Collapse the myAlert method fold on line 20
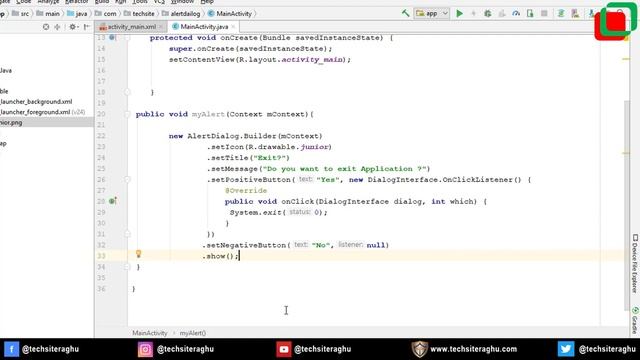The height and width of the screenshot is (360, 640). pyautogui.click(x=127, y=114)
